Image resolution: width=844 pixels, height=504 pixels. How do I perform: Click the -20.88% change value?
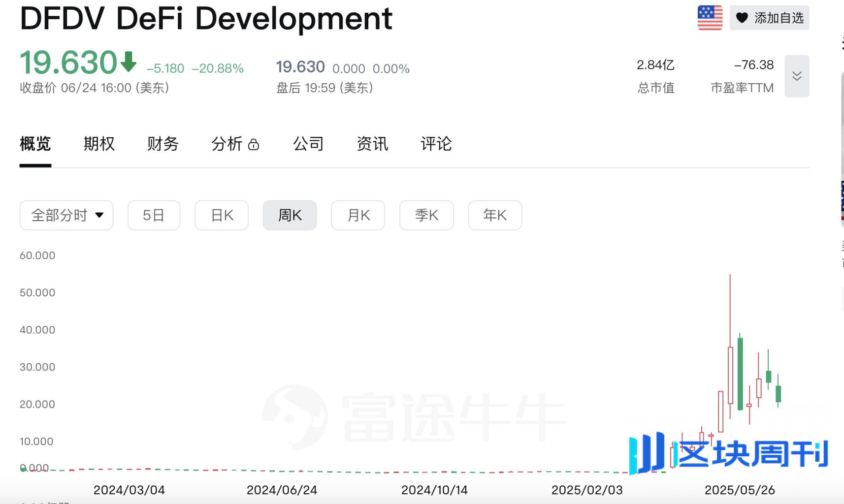(x=218, y=68)
